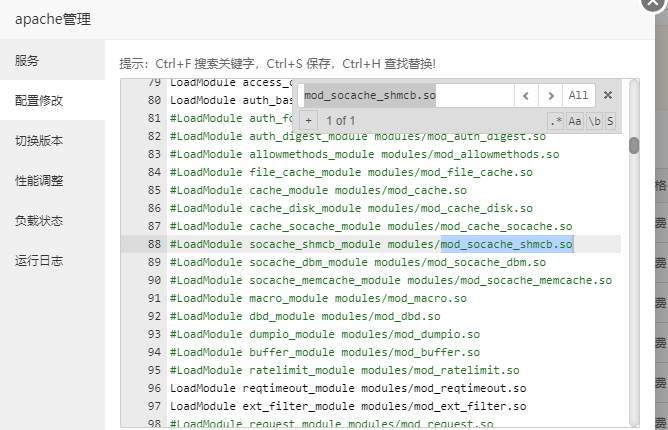
Task: Open the 配置修改 tab
Action: click(52, 100)
